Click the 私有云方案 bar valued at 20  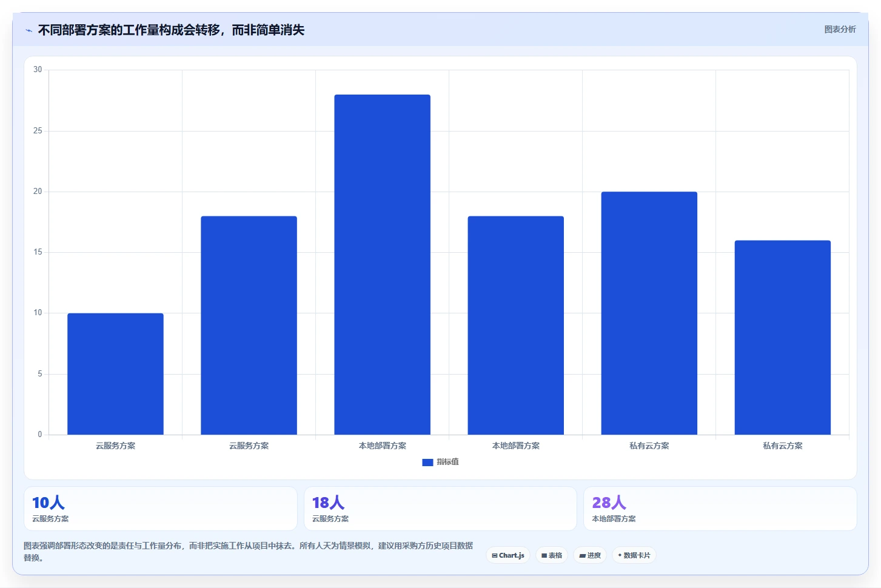click(x=649, y=313)
